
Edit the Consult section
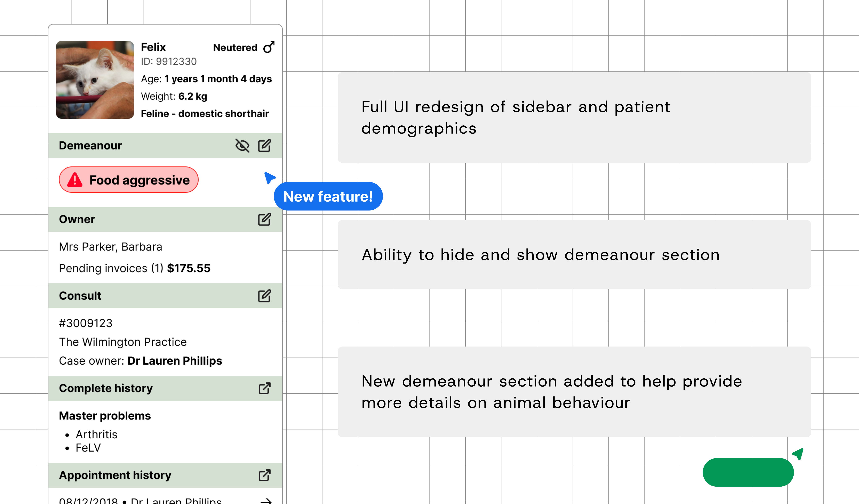click(x=264, y=296)
